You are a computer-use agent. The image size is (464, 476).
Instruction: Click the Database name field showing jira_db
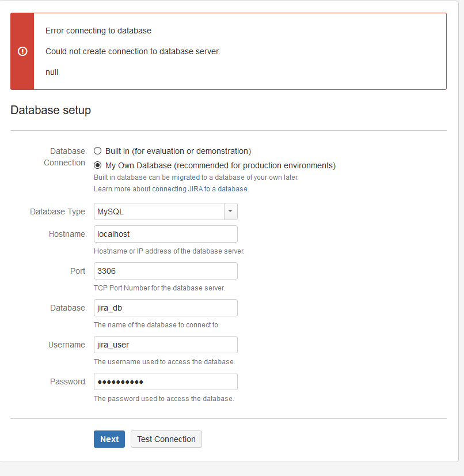tap(165, 308)
